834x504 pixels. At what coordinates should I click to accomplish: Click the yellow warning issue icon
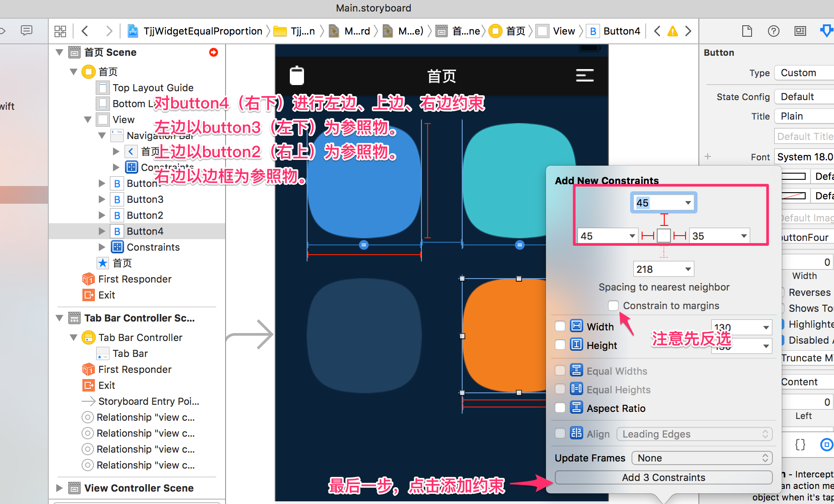(673, 31)
